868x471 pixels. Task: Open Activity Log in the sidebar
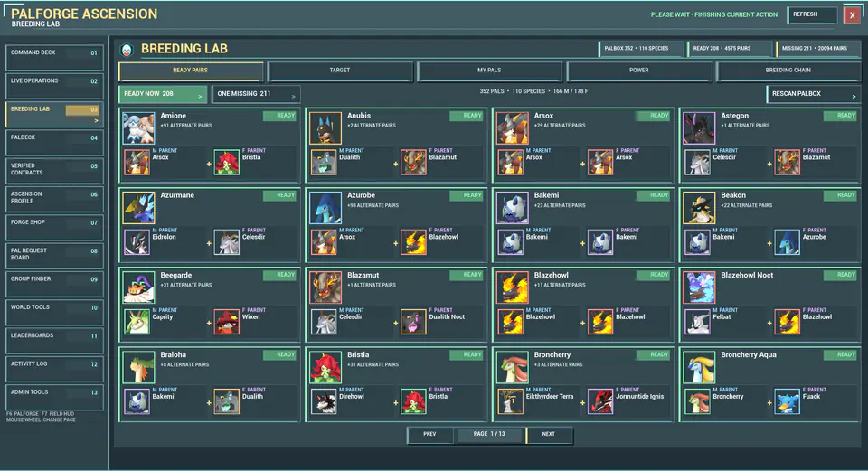tap(54, 368)
